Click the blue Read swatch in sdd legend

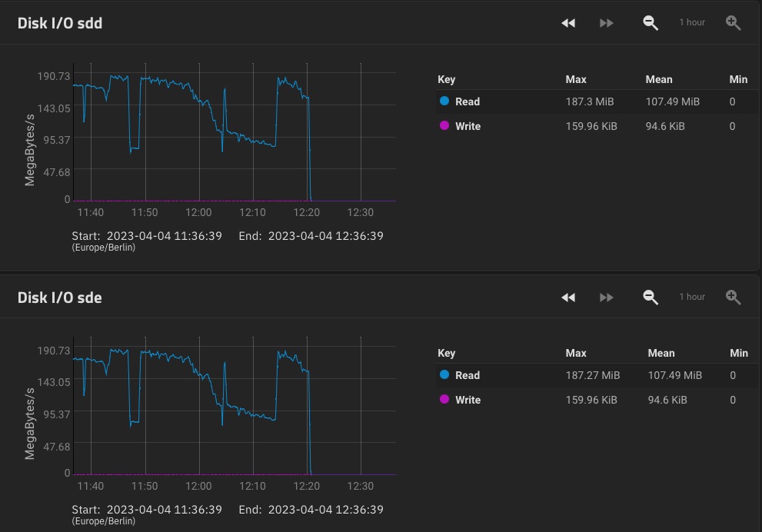coord(444,101)
